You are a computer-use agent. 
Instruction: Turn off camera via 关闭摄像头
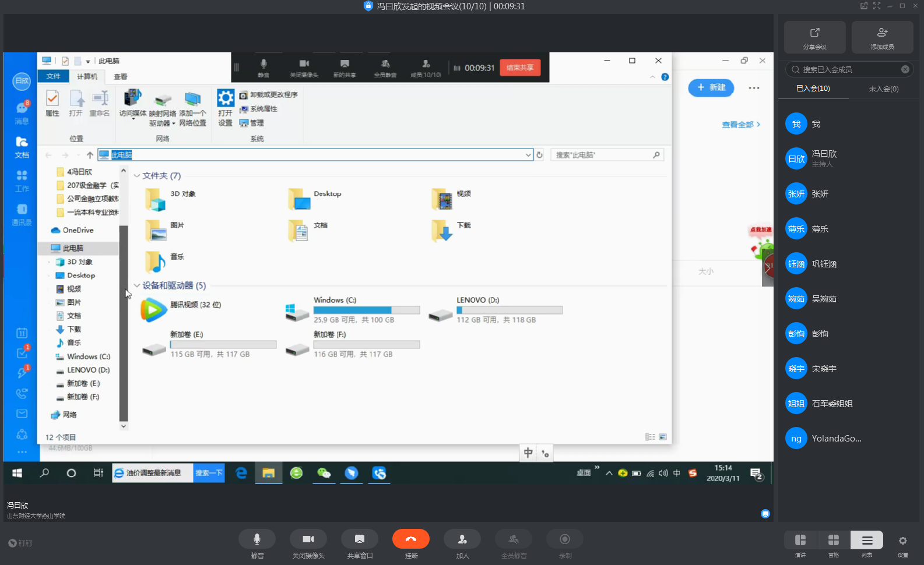pyautogui.click(x=308, y=539)
